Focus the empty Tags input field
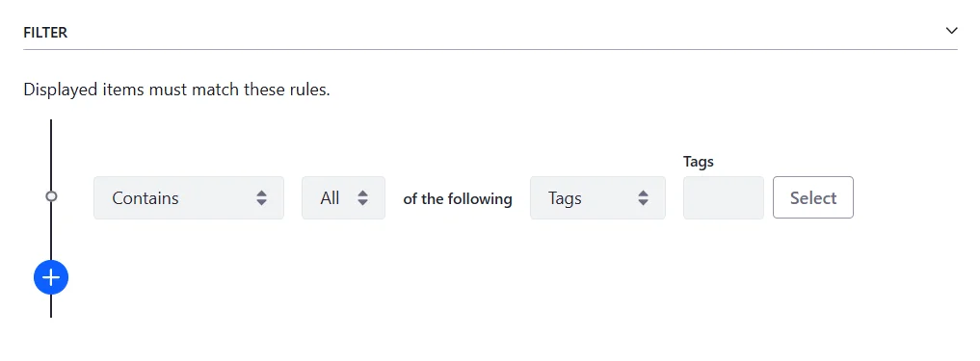Image resolution: width=980 pixels, height=361 pixels. point(723,198)
